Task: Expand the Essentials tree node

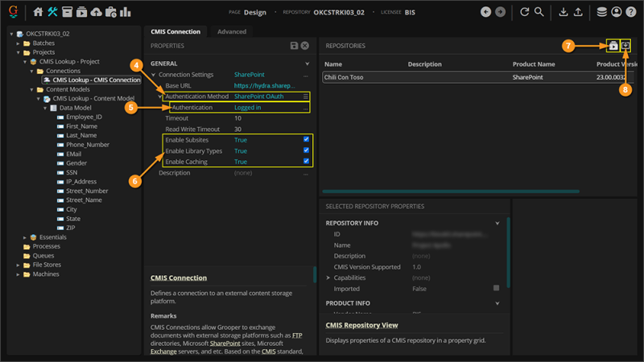Action: pos(26,237)
